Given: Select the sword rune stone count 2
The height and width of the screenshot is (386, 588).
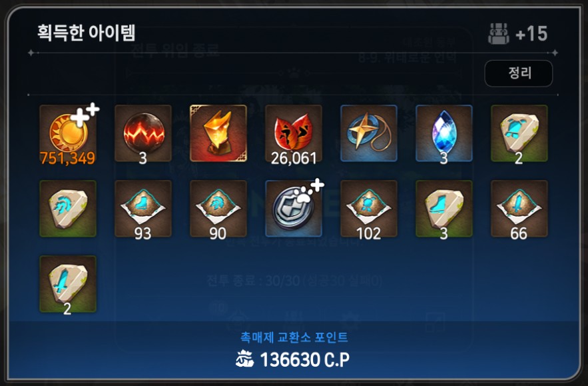Looking at the screenshot, I should [68, 284].
